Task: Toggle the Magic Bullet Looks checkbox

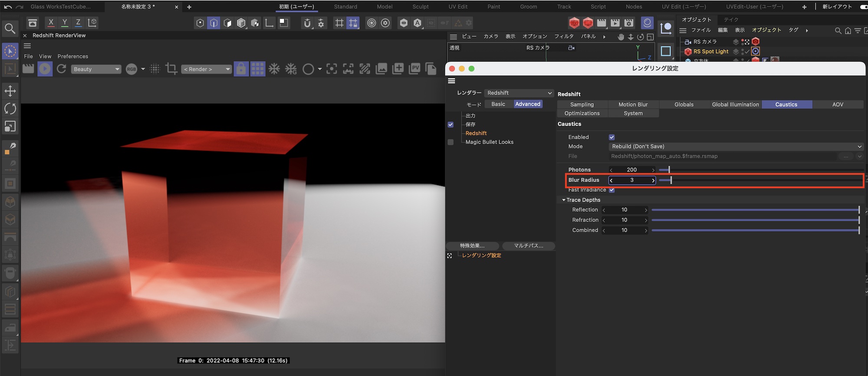Action: 450,142
